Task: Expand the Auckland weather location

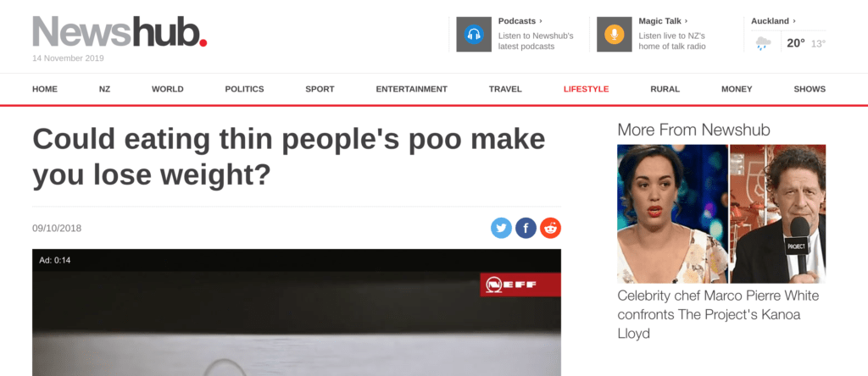Action: click(x=773, y=21)
